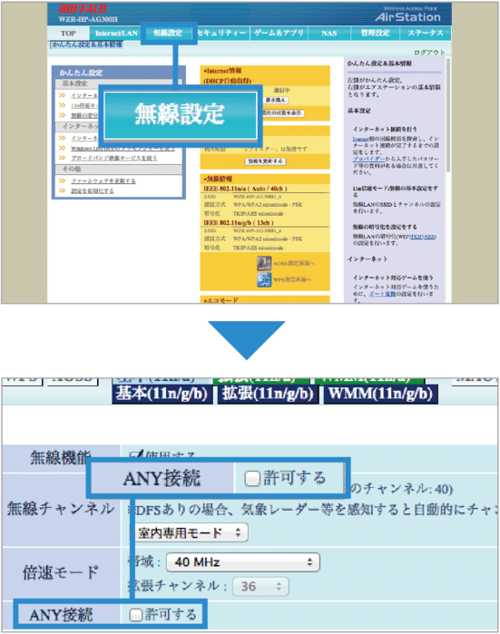Open the ゲーム&アプリ tab
Image resolution: width=500 pixels, height=634 pixels.
279,33
